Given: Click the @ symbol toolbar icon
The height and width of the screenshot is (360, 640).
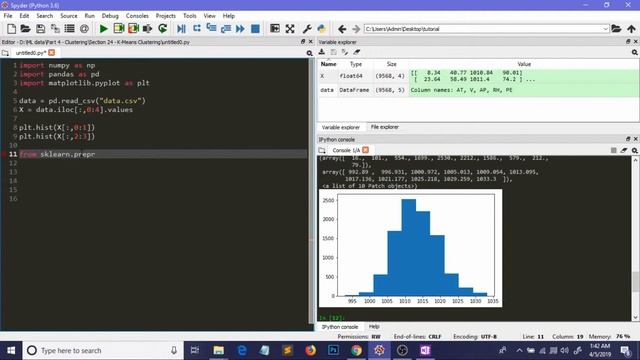Looking at the screenshot, I should [84, 29].
